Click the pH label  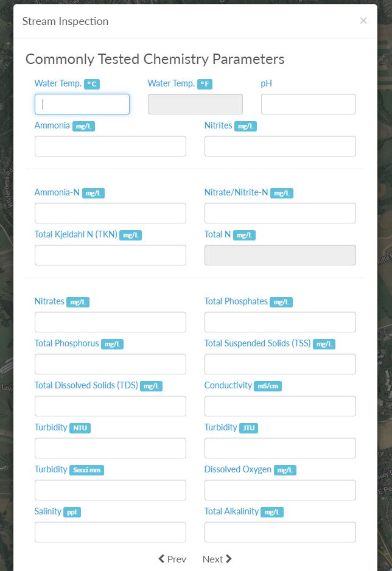point(267,83)
